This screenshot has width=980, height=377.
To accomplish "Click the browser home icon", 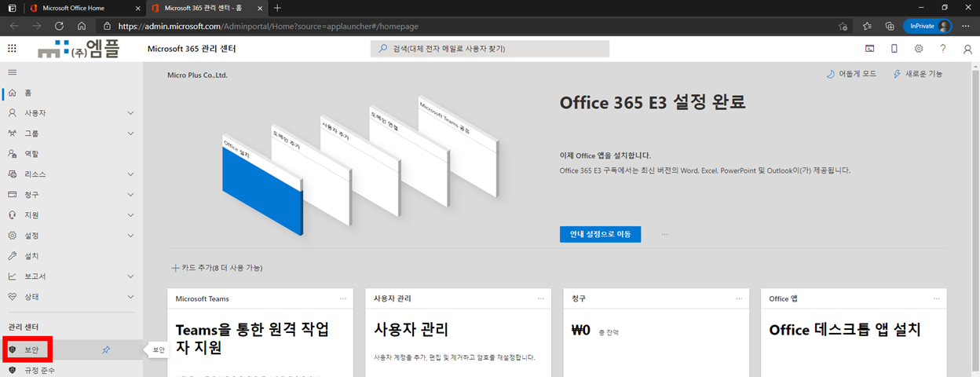I will point(82,26).
